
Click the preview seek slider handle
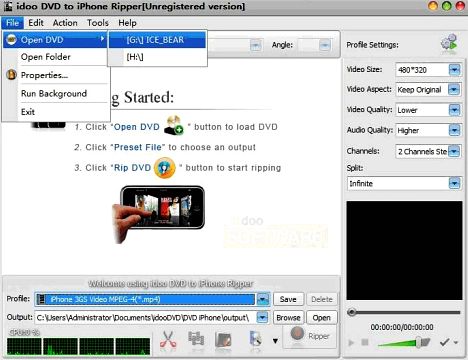351,312
